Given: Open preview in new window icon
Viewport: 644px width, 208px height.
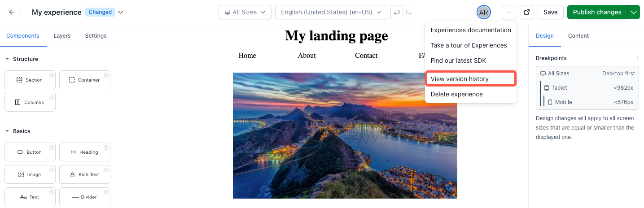Looking at the screenshot, I should 527,12.
